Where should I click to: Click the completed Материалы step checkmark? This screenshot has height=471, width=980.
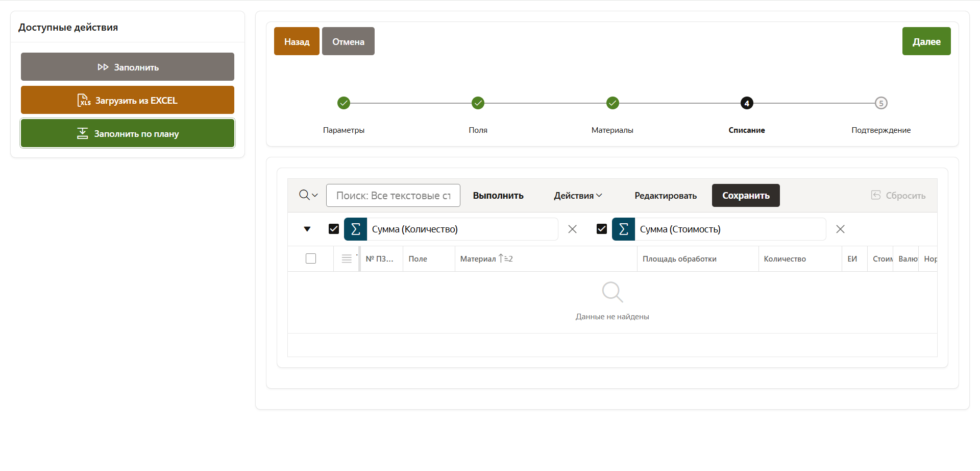pos(612,103)
